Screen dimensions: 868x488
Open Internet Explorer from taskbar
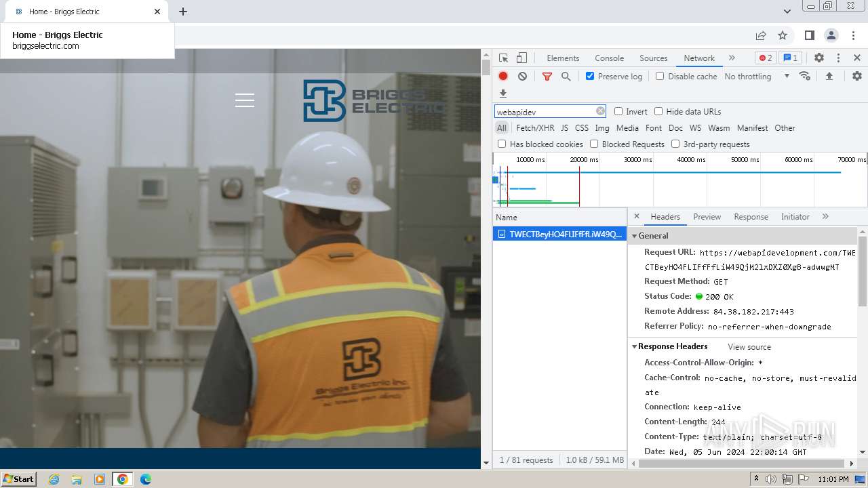click(x=54, y=479)
